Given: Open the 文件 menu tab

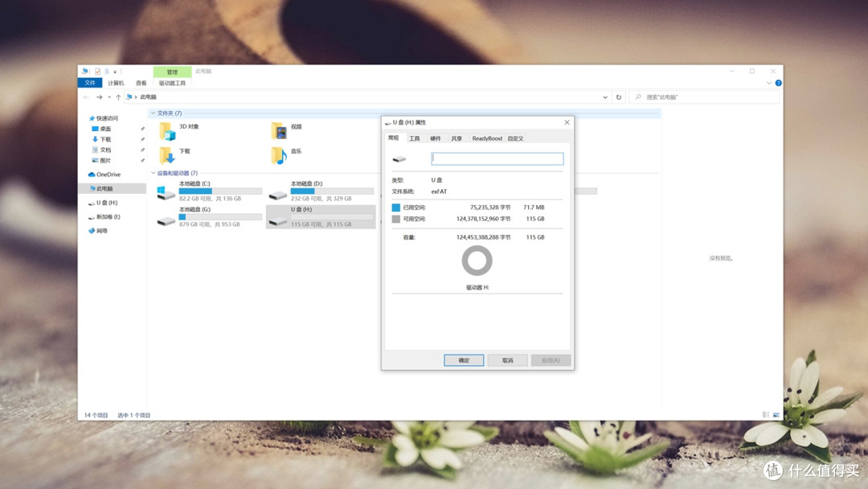Looking at the screenshot, I should tap(90, 83).
